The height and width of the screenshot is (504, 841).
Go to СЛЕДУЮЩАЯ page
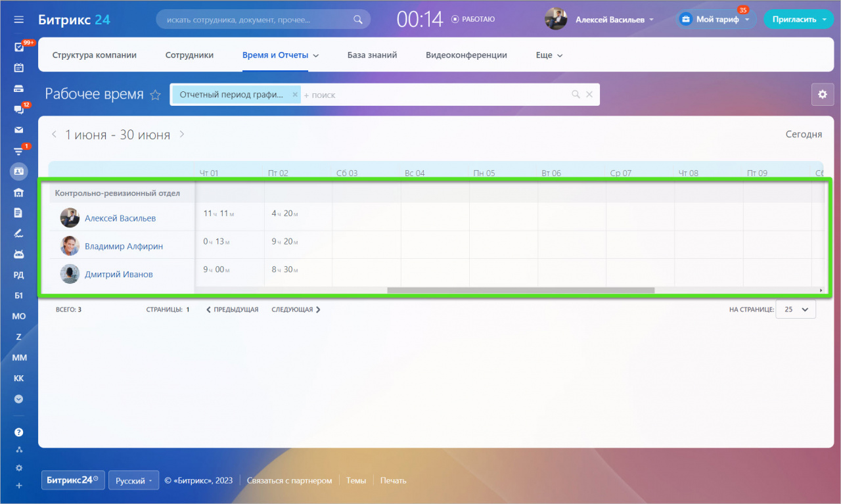tap(296, 309)
